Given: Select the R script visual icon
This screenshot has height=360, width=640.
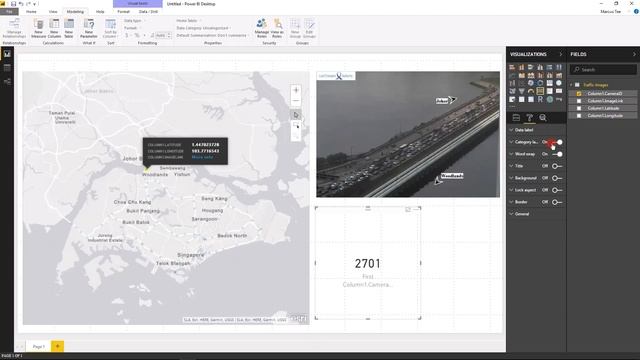Looking at the screenshot, I should (x=540, y=99).
